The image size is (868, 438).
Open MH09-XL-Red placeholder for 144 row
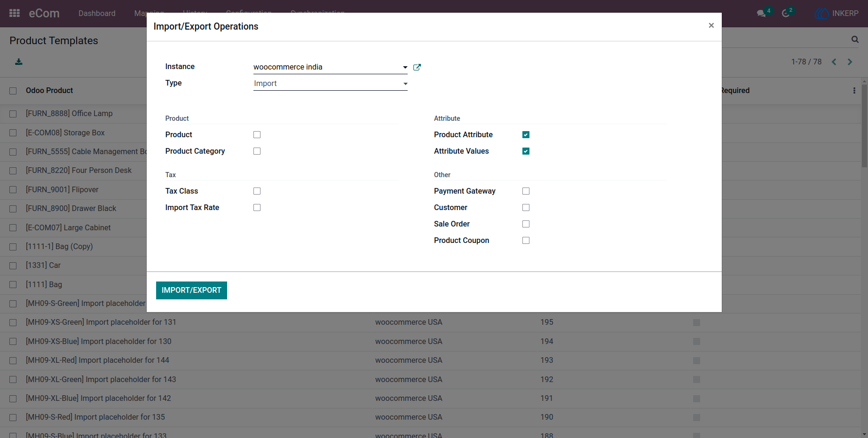pyautogui.click(x=97, y=360)
